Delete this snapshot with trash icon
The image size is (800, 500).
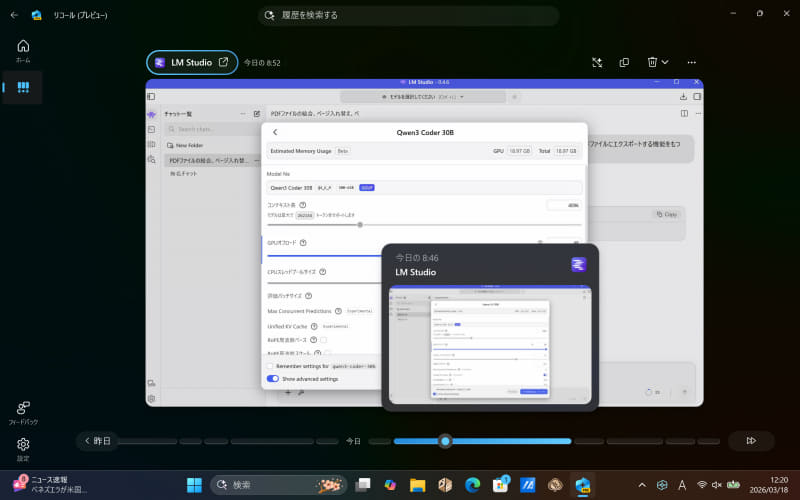[652, 62]
